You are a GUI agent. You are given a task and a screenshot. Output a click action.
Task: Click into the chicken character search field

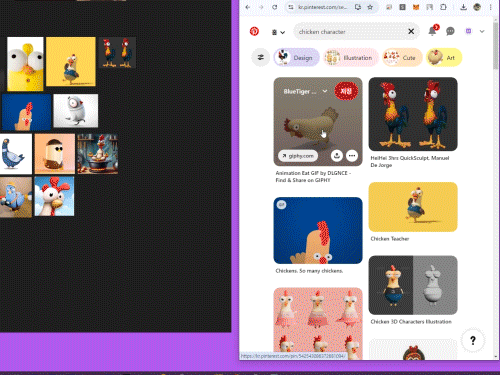tap(352, 32)
